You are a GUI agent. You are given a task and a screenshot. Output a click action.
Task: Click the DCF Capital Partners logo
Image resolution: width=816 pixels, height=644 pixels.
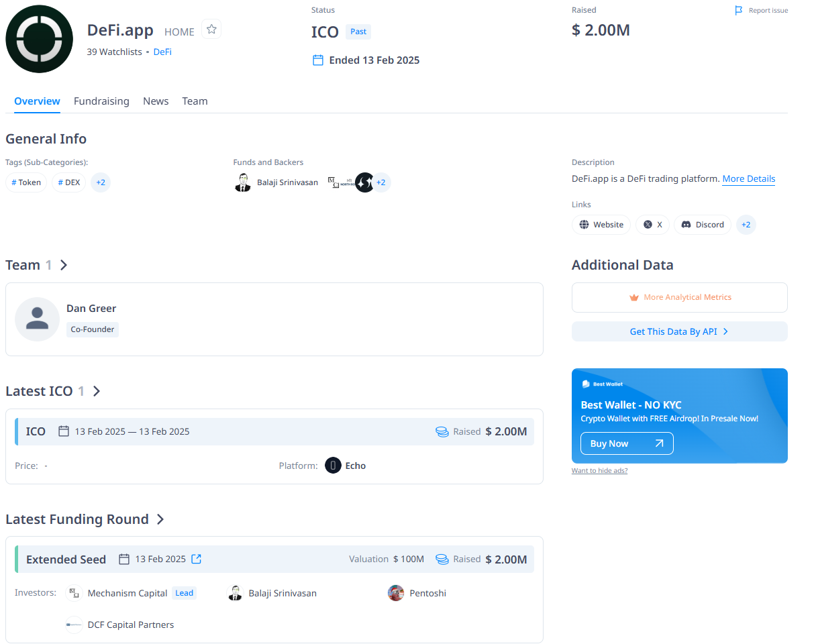click(x=74, y=625)
